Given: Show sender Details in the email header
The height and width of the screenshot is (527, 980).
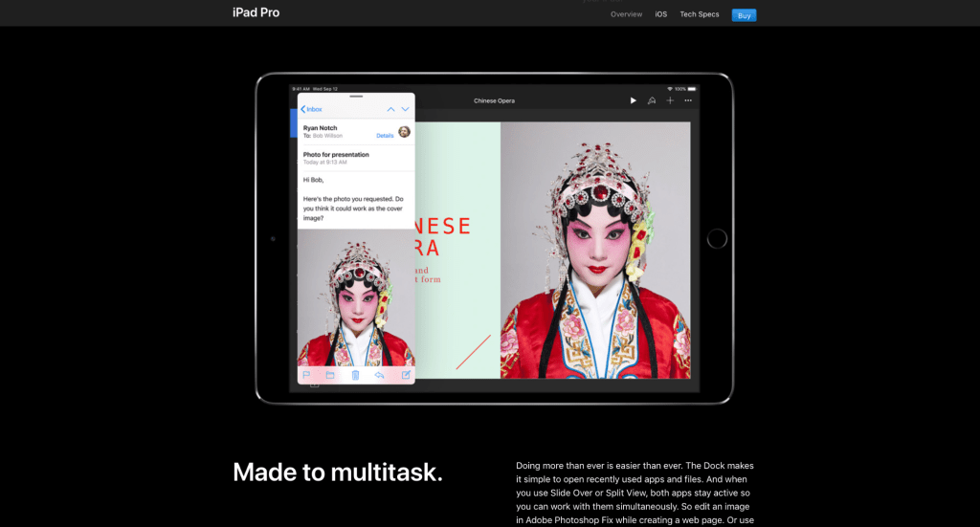Looking at the screenshot, I should pos(385,136).
